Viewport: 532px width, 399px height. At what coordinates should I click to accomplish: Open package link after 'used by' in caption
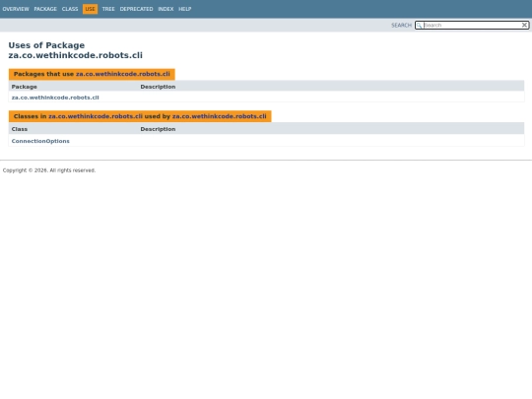pos(219,116)
